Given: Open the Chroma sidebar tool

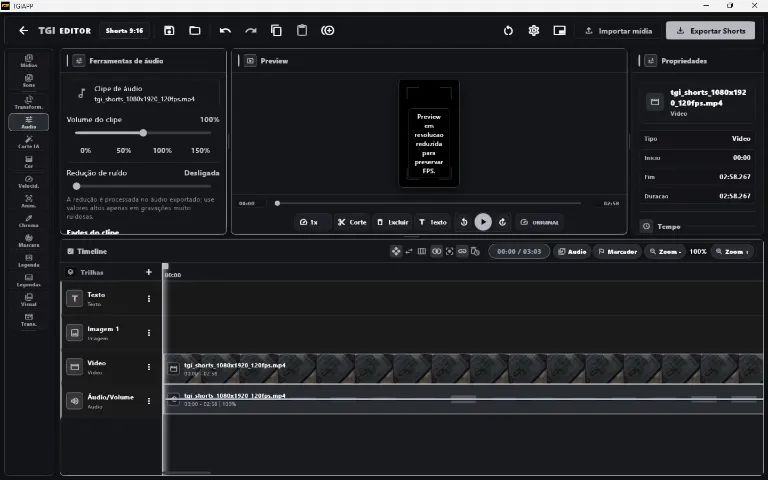Looking at the screenshot, I should tap(28, 221).
